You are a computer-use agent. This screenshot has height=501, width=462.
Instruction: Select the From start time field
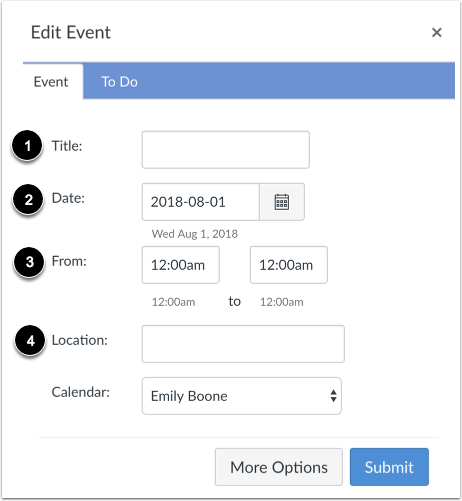pos(181,265)
